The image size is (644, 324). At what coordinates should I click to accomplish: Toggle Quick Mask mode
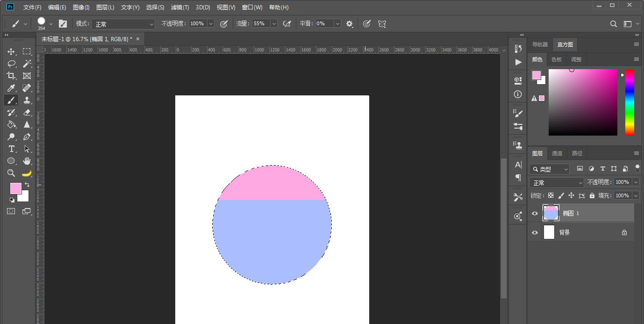point(11,211)
